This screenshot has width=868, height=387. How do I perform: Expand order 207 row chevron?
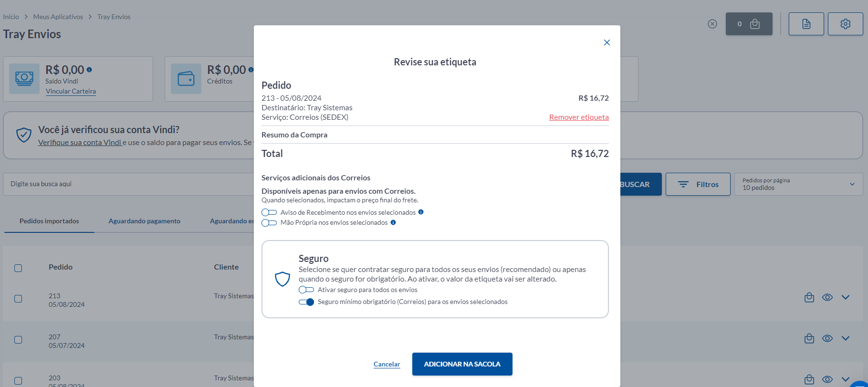tap(845, 338)
